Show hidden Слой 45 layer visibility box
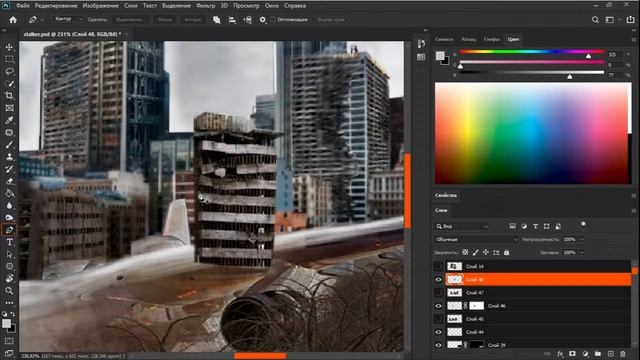The height and width of the screenshot is (360, 640). point(438,319)
